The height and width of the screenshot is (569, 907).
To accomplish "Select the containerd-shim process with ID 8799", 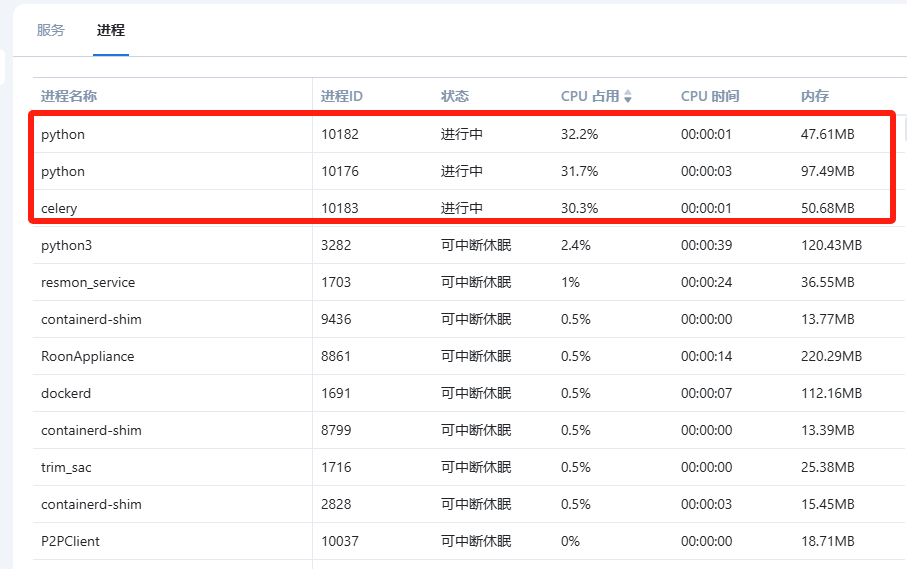I will pyautogui.click(x=91, y=430).
